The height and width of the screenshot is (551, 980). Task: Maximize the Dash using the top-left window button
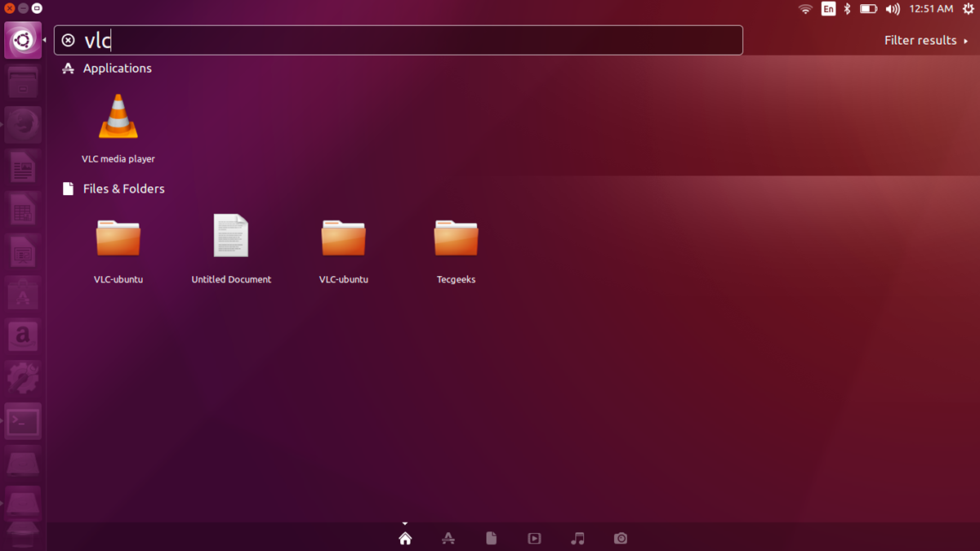(x=37, y=8)
